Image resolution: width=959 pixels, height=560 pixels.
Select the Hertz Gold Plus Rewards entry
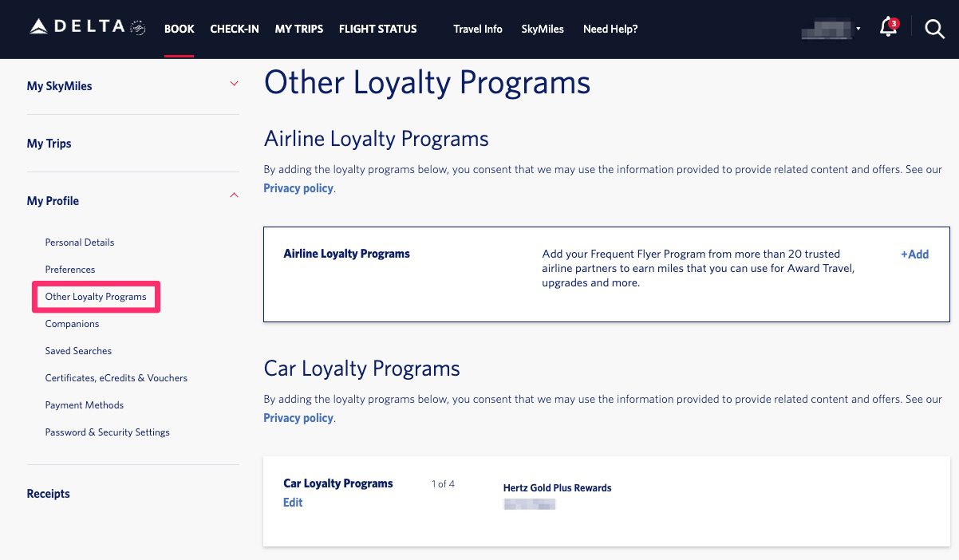pyautogui.click(x=557, y=487)
